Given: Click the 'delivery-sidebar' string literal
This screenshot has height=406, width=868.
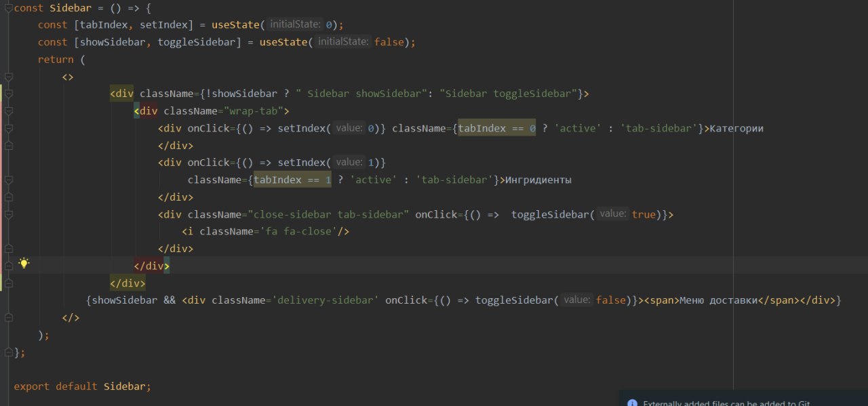Looking at the screenshot, I should pos(325,300).
